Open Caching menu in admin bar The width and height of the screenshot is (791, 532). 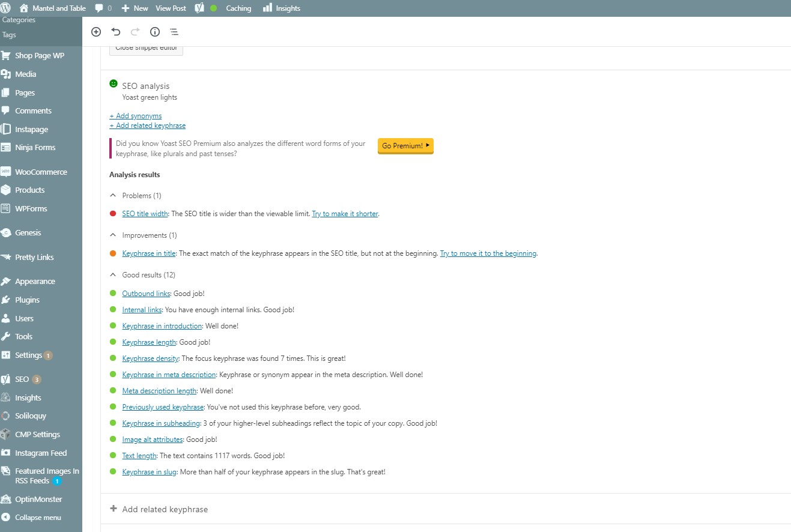coord(238,8)
